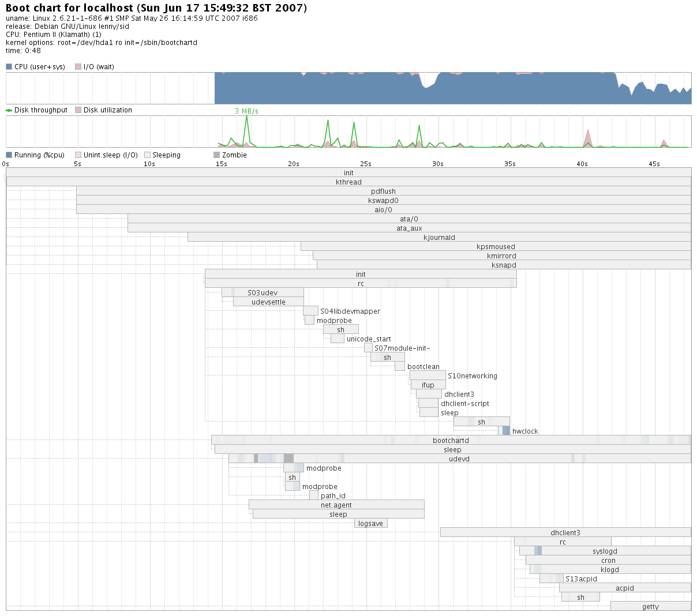Viewport: 697px width, 616px height.
Task: Click the Sleeping legend swatch
Action: 147,155
